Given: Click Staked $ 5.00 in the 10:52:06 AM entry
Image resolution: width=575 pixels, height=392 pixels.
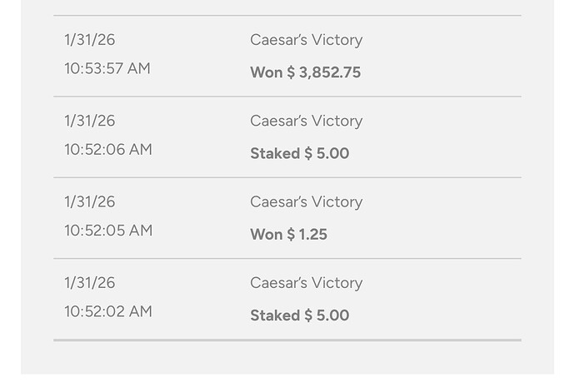Looking at the screenshot, I should (x=299, y=153).
